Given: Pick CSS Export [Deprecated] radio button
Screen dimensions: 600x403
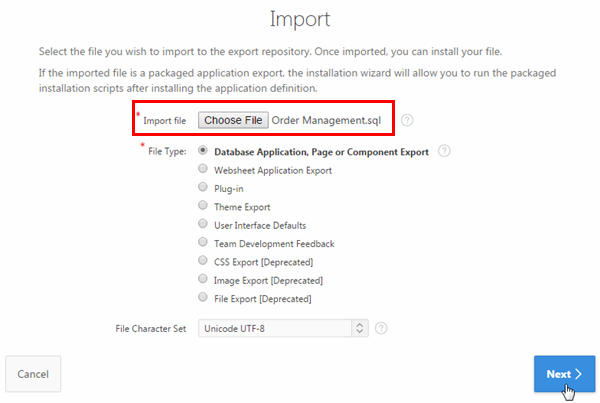Looking at the screenshot, I should (204, 261).
